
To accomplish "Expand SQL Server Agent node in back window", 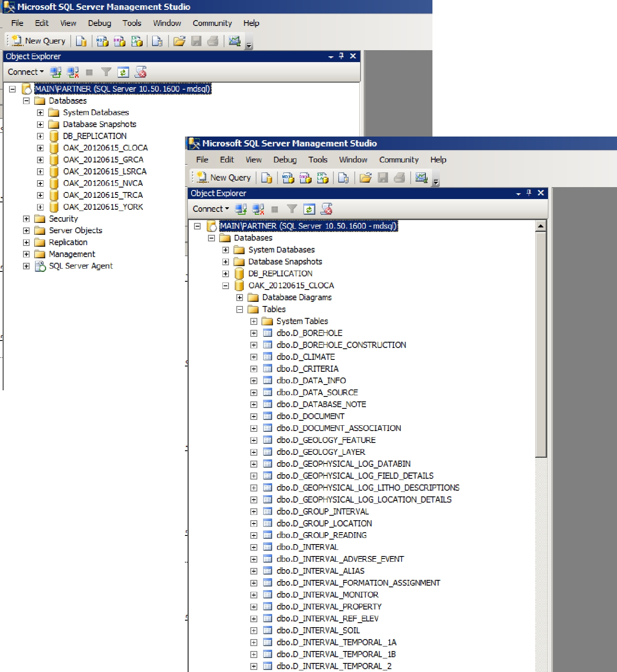I will click(x=26, y=266).
